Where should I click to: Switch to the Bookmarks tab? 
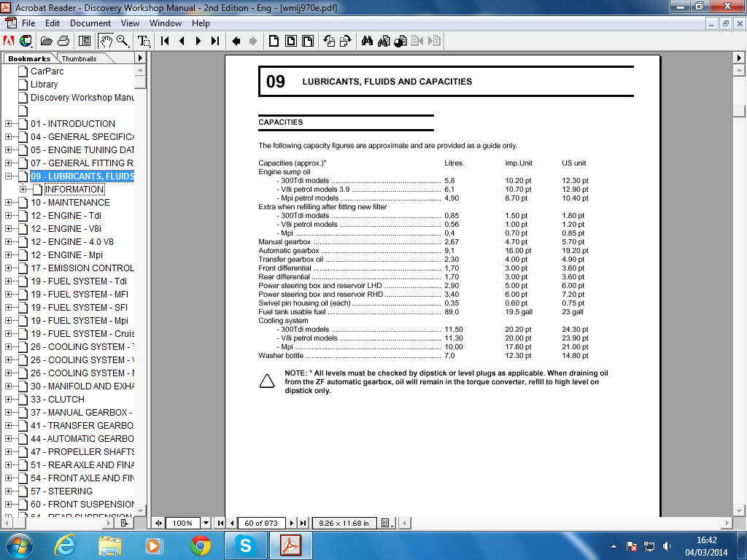(29, 58)
